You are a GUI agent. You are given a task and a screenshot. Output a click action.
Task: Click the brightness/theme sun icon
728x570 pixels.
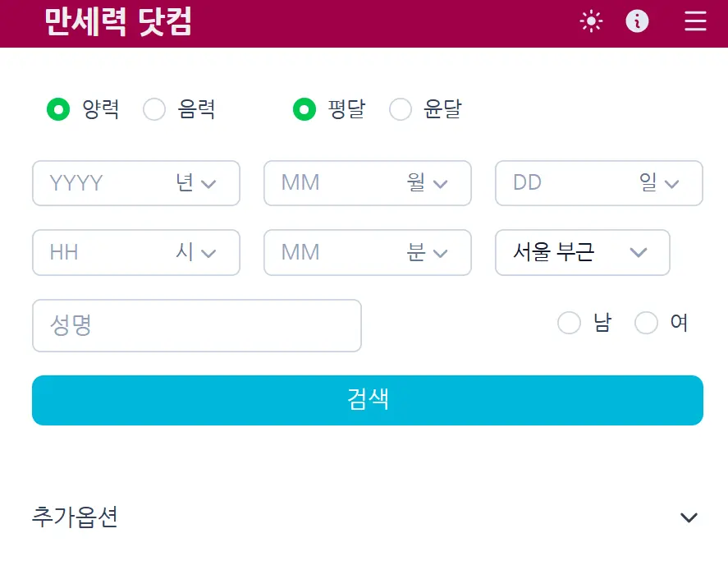(x=590, y=22)
